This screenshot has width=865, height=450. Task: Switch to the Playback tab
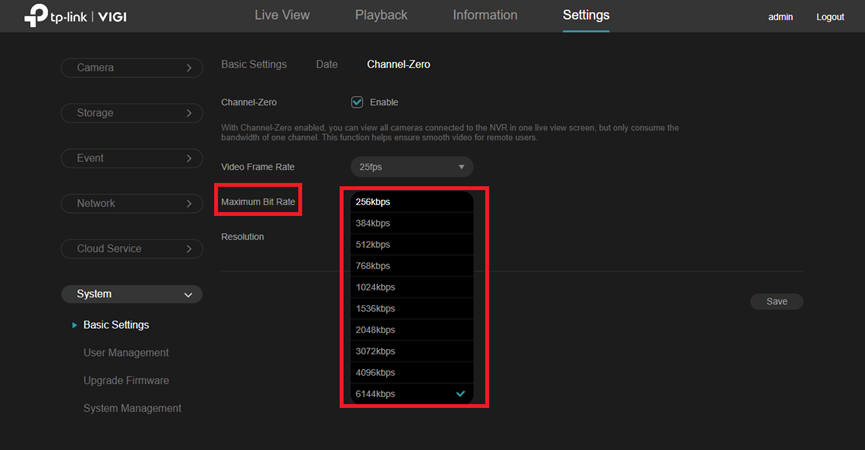pyautogui.click(x=381, y=15)
